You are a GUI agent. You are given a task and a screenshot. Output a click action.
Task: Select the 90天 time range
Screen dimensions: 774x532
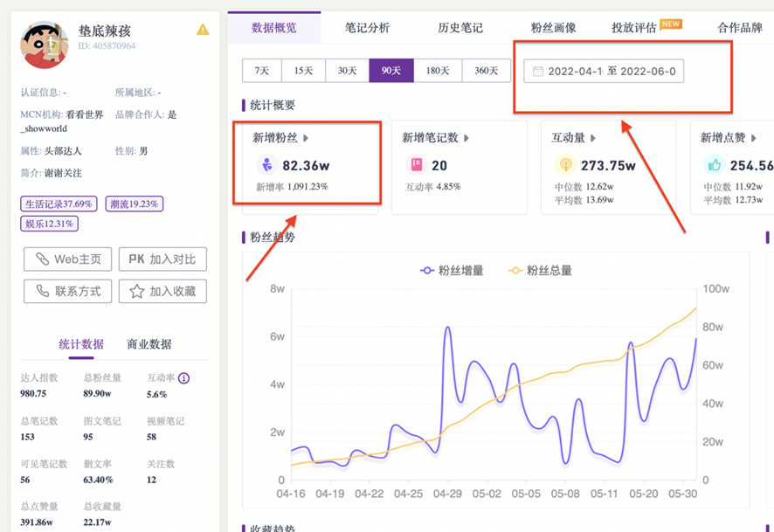click(x=391, y=71)
